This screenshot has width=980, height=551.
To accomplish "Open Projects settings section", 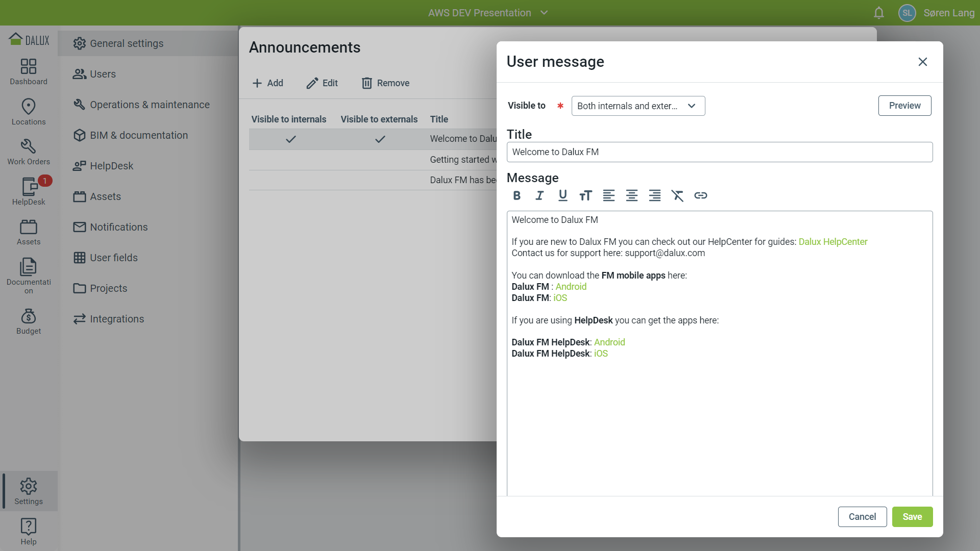I will [148, 288].
